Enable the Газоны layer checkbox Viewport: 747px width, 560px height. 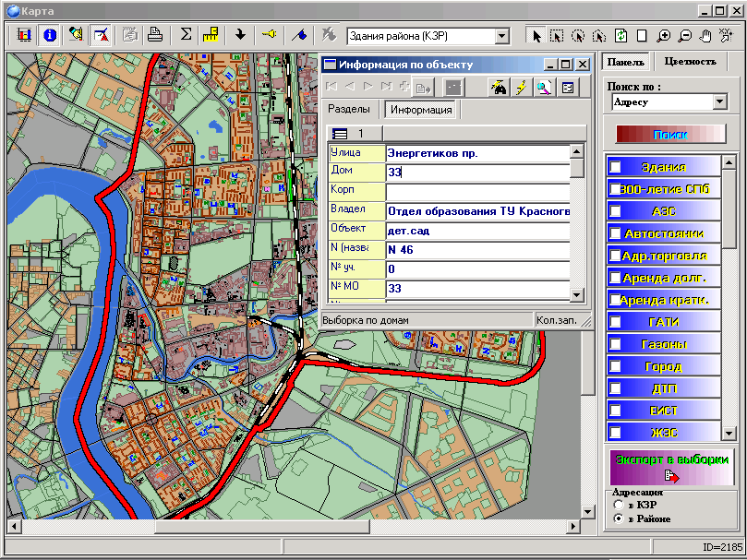[616, 344]
